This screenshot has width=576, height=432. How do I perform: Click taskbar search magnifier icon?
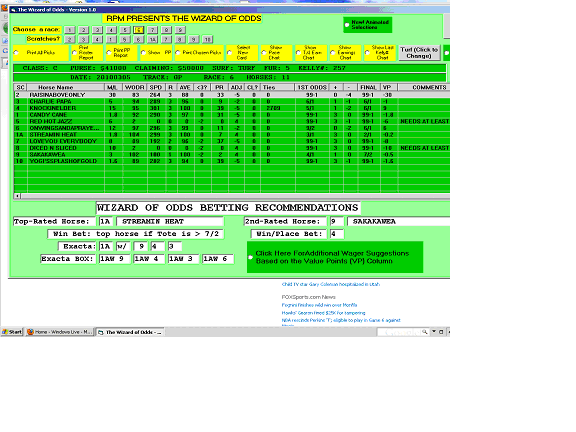click(425, 332)
